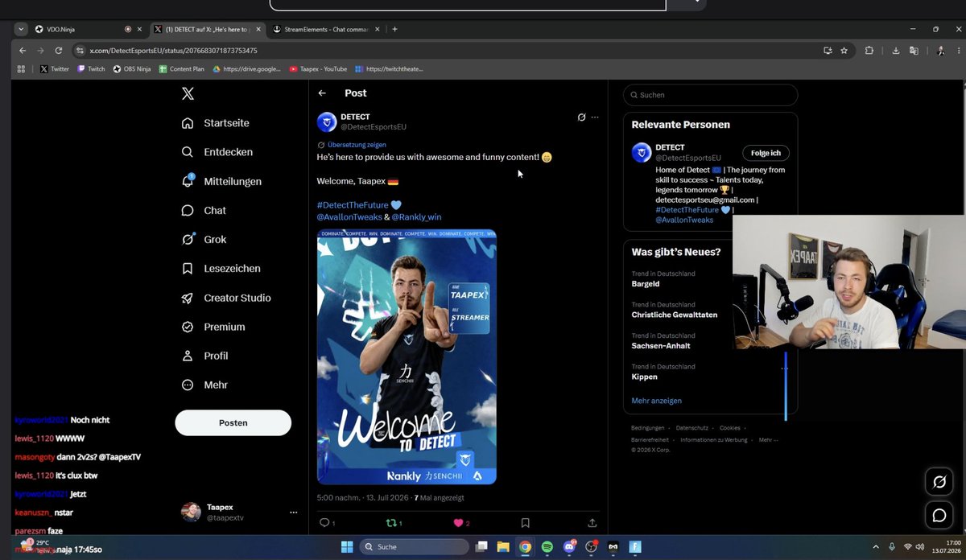Open the @Rankly_win mention

(416, 217)
